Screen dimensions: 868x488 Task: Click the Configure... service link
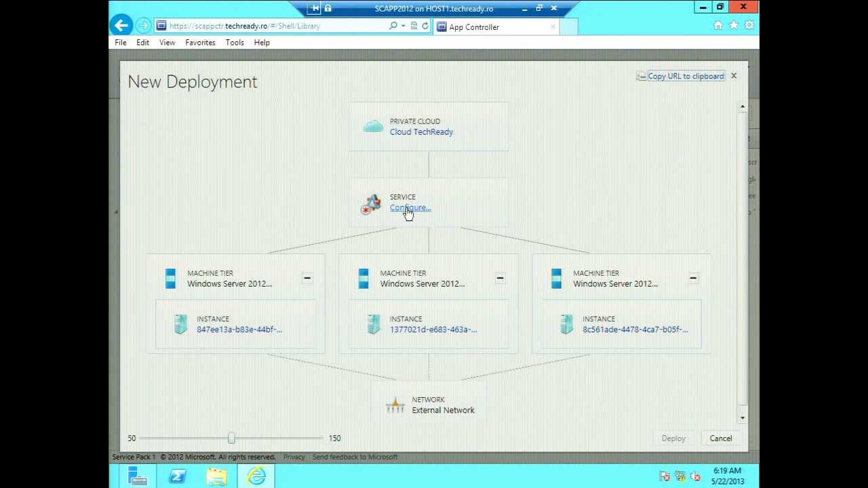[410, 207]
